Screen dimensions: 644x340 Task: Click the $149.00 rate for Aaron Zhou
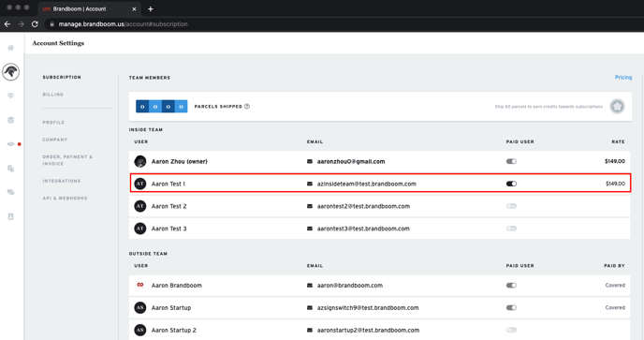615,162
